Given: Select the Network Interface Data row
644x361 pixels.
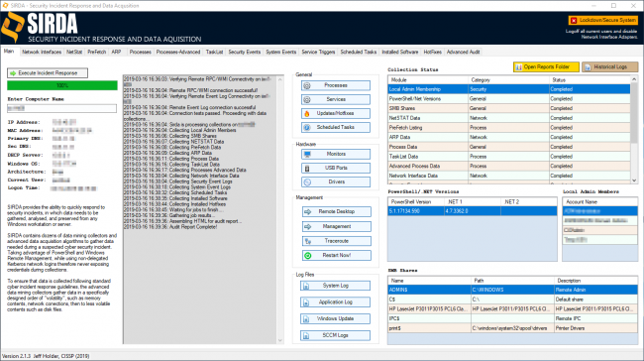Looking at the screenshot, I should [509, 176].
